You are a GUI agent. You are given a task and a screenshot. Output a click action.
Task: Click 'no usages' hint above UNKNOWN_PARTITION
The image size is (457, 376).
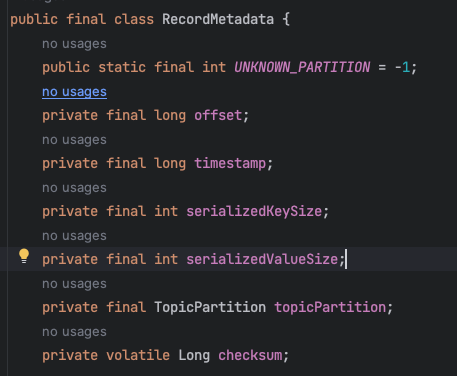click(74, 44)
